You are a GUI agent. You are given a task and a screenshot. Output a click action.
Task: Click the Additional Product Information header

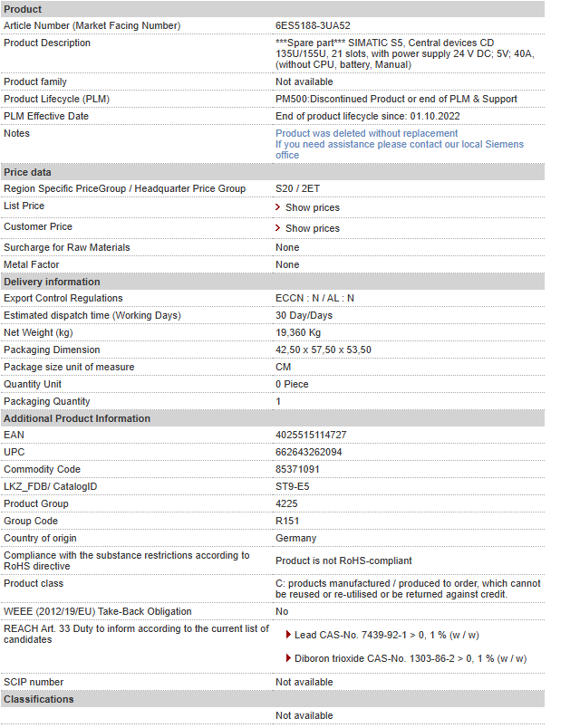tap(273, 419)
